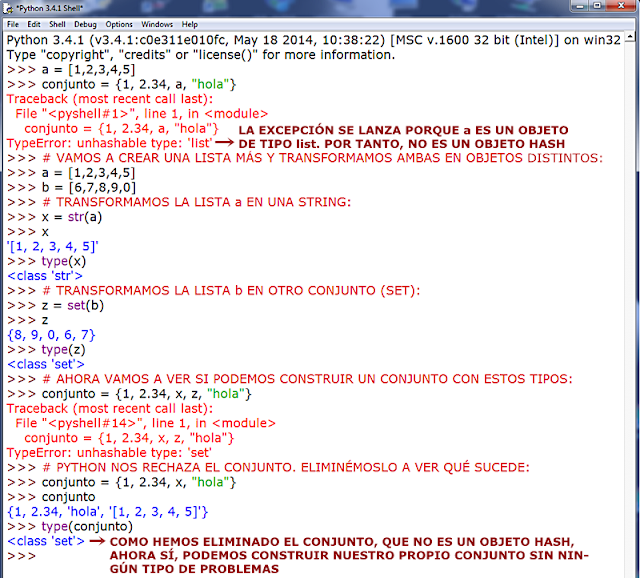Click the output "<class 'str'>"

[x=45, y=276]
